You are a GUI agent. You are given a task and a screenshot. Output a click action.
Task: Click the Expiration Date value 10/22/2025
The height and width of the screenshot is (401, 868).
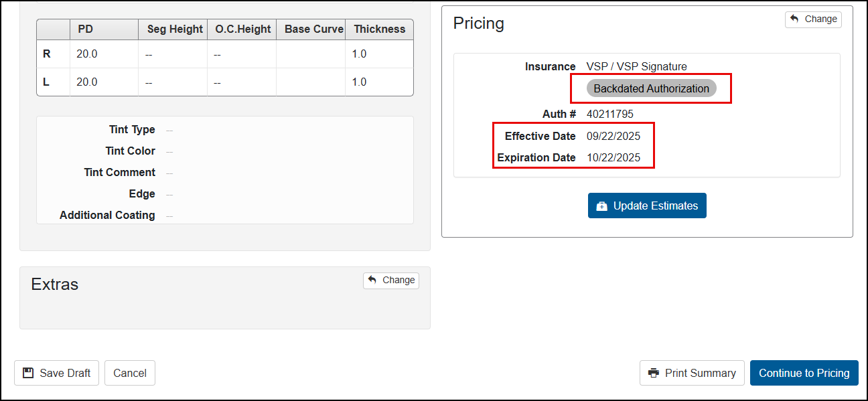point(613,158)
